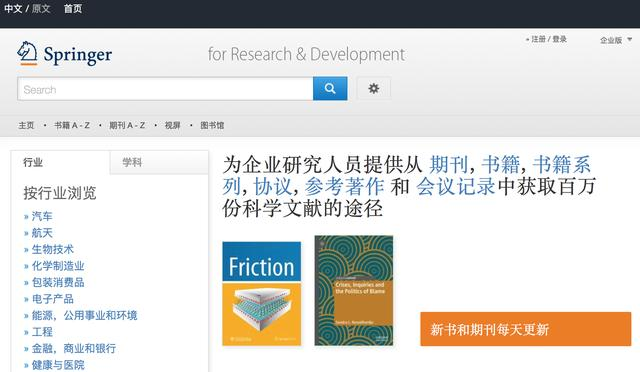Open the 企业版 dropdown arrow
The width and height of the screenshot is (640, 372).
(629, 40)
